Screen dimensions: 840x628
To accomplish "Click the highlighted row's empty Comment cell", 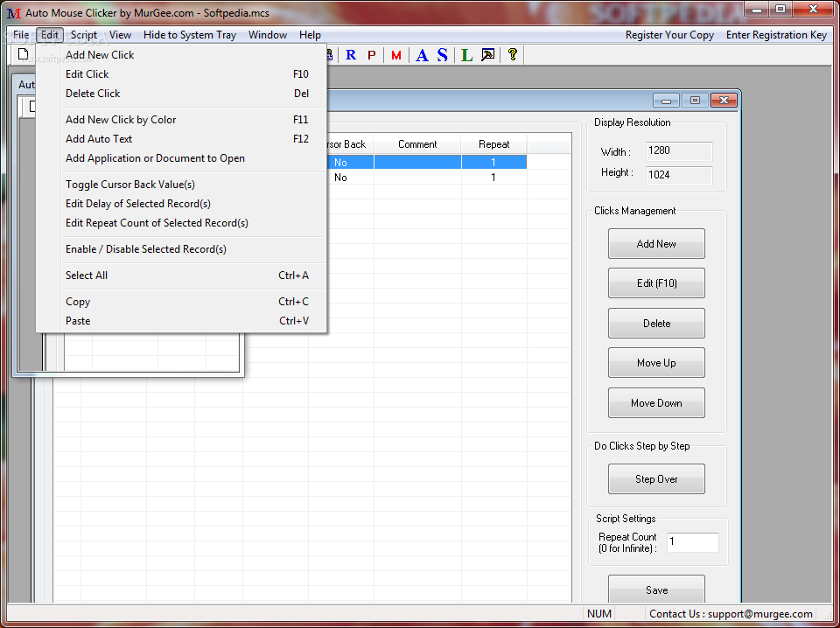I will (x=417, y=162).
